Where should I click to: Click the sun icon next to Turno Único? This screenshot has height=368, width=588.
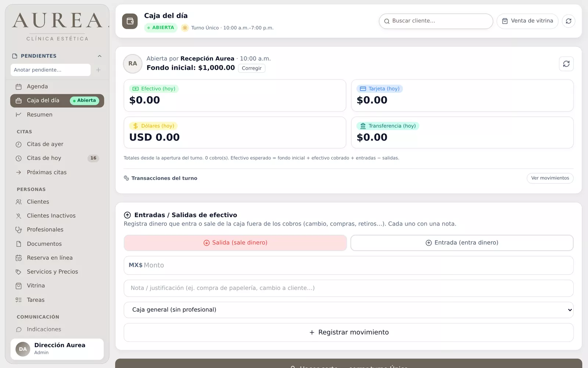[185, 28]
